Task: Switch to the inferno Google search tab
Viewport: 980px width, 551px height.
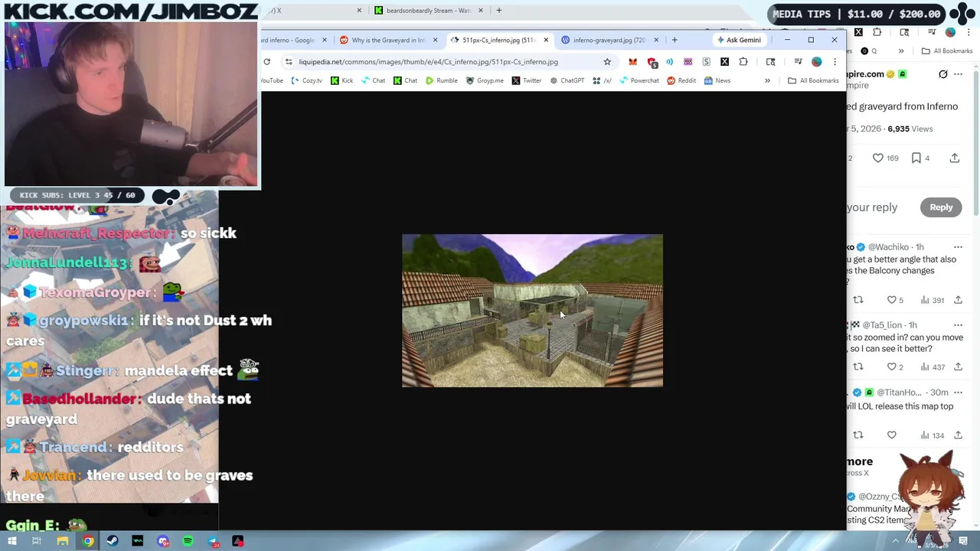Action: coord(293,40)
